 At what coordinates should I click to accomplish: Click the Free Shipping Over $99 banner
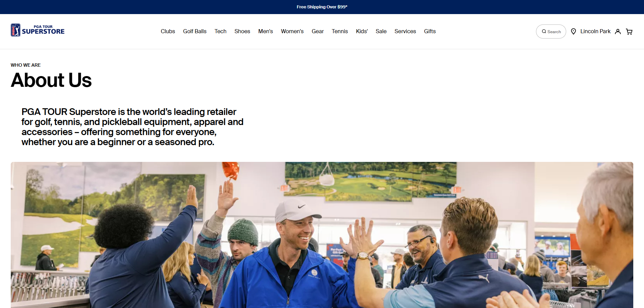coord(322,7)
